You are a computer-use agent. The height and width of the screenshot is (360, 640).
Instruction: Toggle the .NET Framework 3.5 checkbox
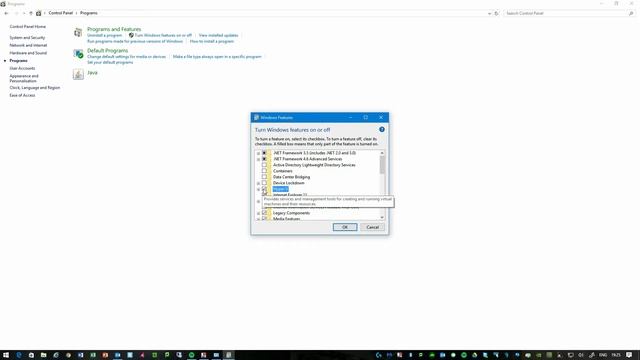264,153
